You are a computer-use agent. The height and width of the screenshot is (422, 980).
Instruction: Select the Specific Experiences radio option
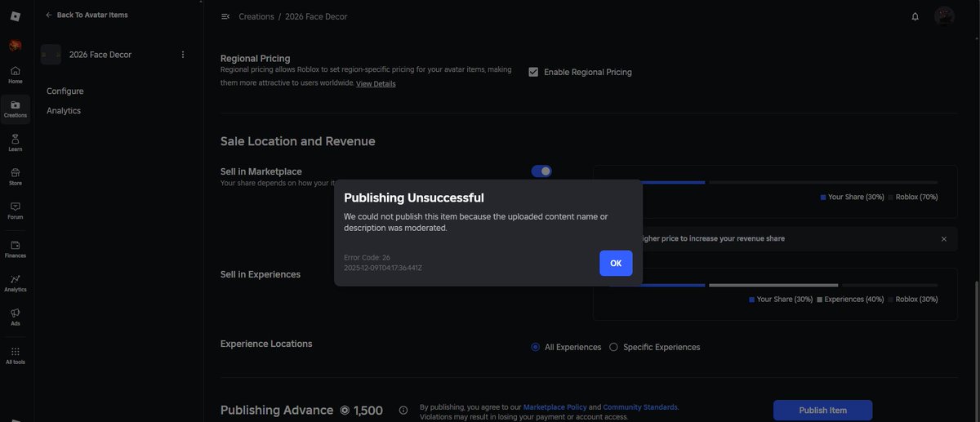click(614, 347)
